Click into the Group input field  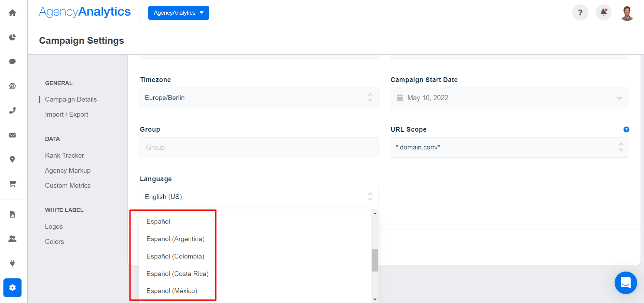(258, 147)
